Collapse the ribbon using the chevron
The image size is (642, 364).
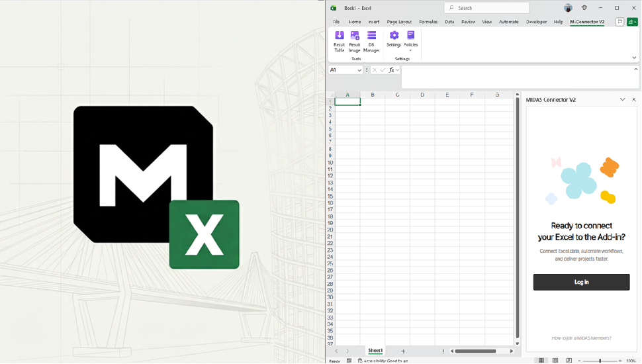point(634,58)
